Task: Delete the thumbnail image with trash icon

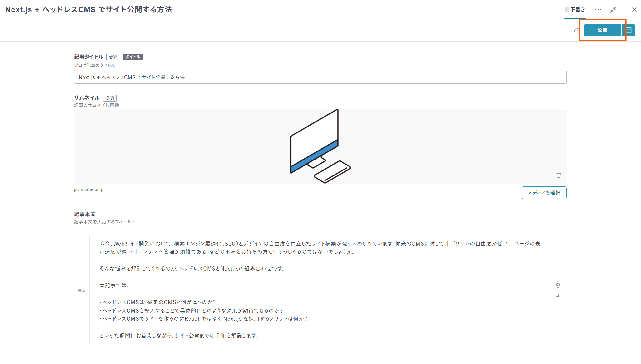Action: point(558,175)
